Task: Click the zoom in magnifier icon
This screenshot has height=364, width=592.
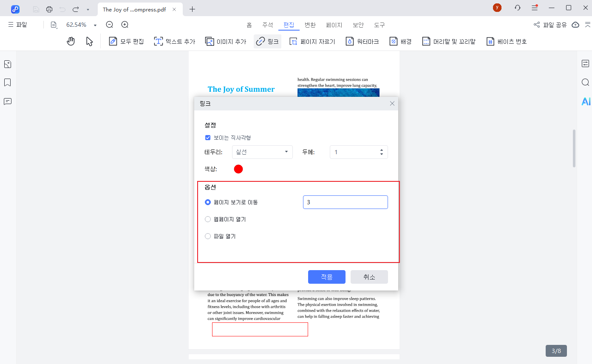Action: (x=125, y=25)
